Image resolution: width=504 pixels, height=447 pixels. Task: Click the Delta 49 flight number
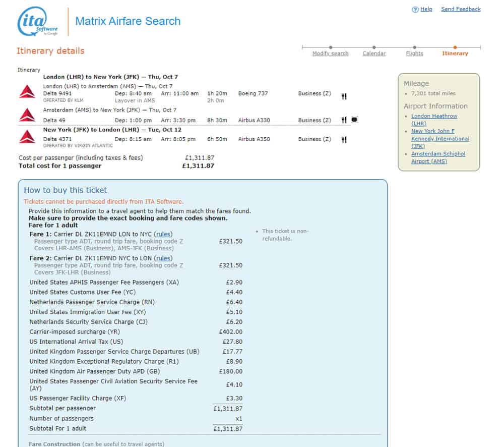[54, 120]
